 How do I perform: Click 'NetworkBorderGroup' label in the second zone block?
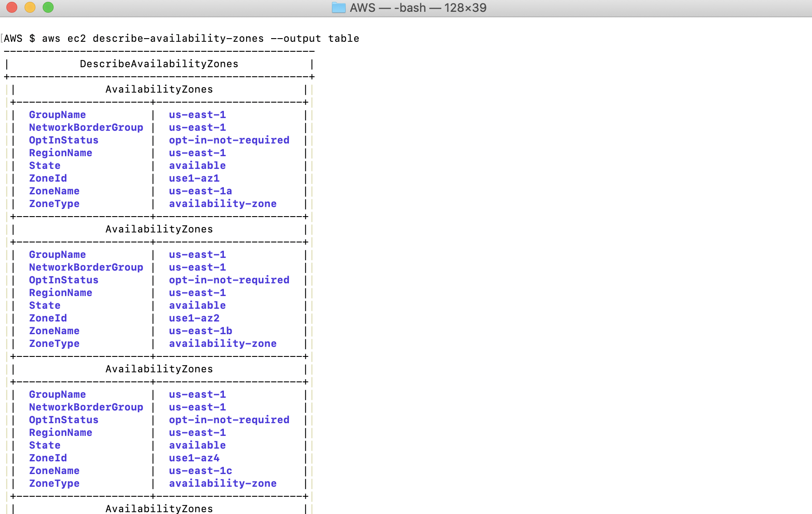click(86, 267)
